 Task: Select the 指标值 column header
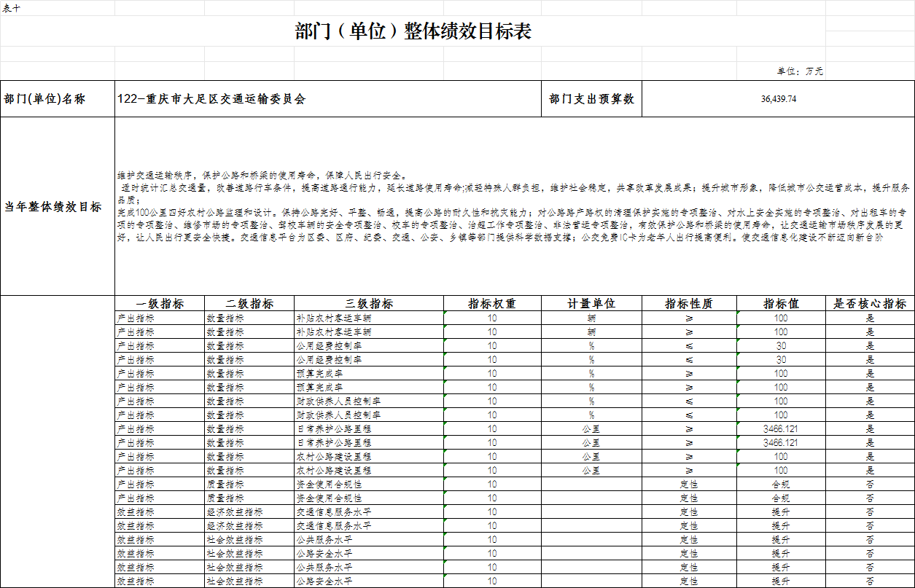(781, 304)
